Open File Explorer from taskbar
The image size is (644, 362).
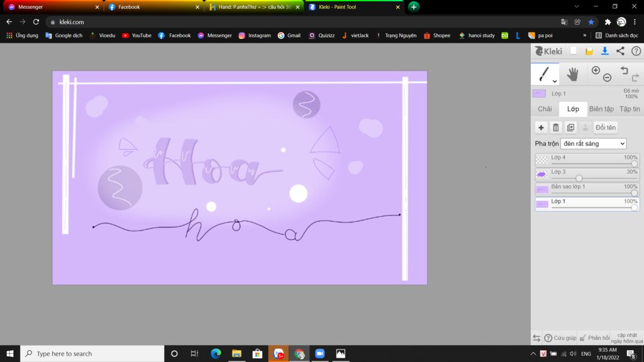pyautogui.click(x=236, y=353)
